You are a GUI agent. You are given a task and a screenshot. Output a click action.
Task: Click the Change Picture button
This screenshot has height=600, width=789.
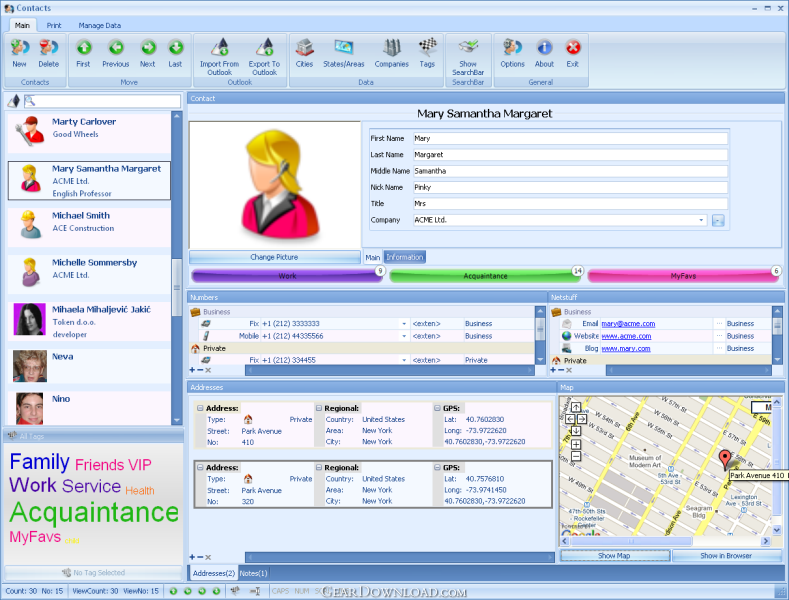tap(275, 257)
